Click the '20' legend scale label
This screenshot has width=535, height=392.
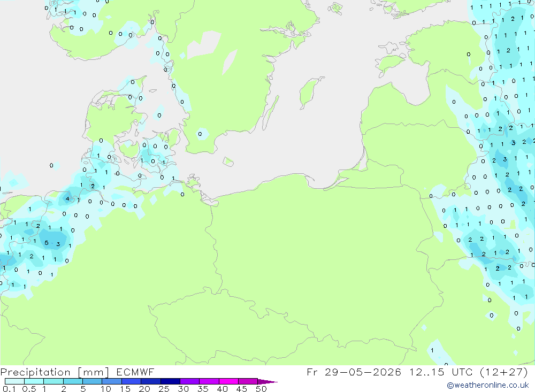[144, 389]
